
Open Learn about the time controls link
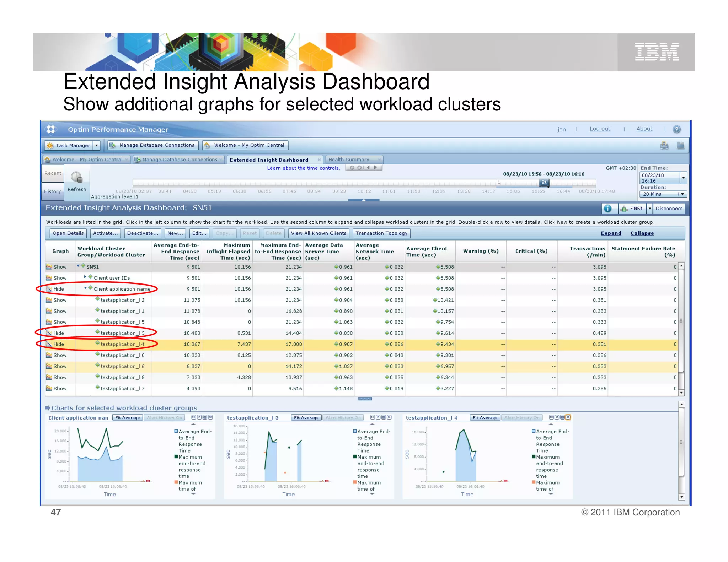(304, 168)
